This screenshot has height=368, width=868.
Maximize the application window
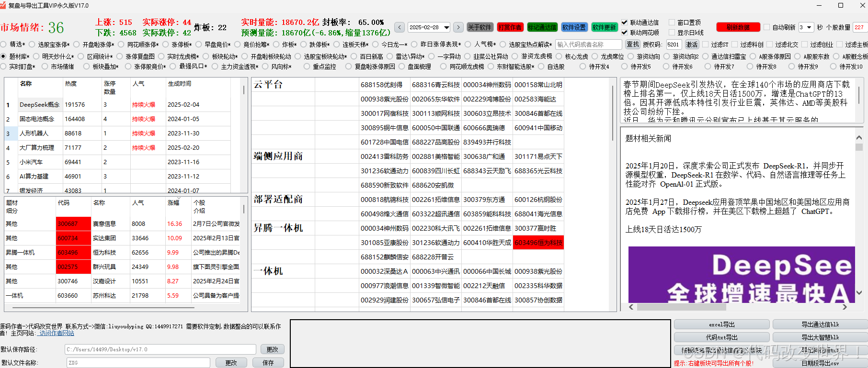(x=840, y=5)
